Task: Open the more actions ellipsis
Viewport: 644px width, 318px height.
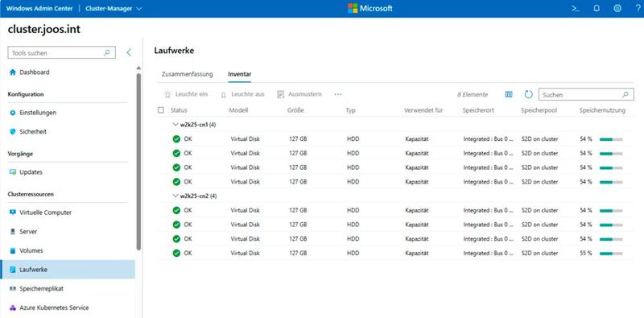Action: click(338, 94)
